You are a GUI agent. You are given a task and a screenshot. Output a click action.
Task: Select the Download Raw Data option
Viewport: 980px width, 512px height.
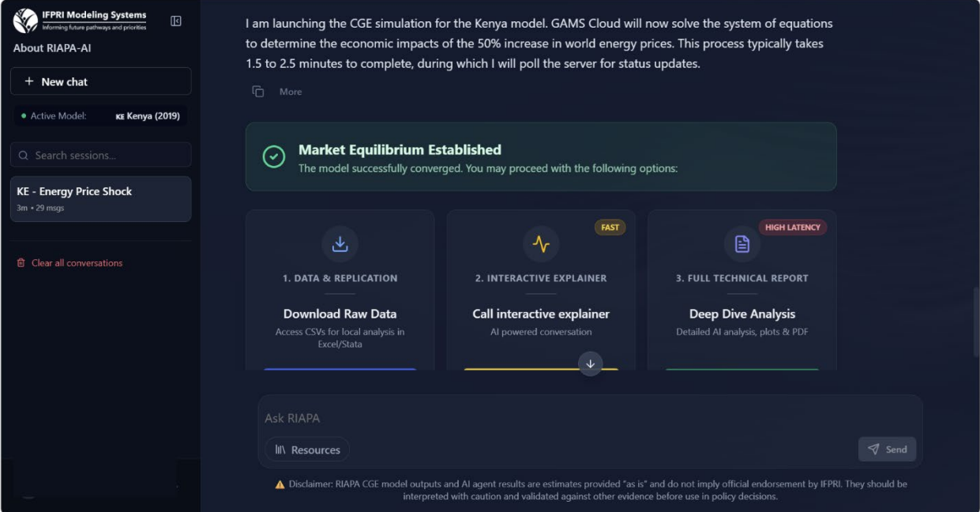tap(340, 314)
